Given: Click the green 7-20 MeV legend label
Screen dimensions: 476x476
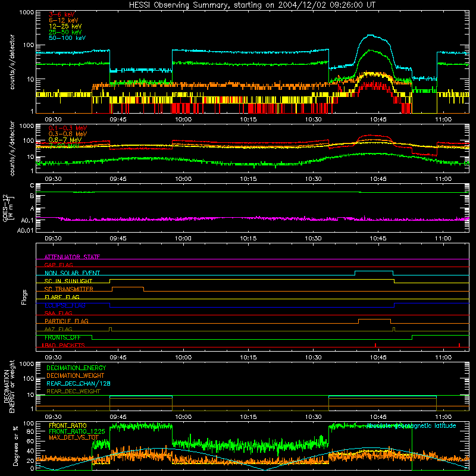Looking at the screenshot, I should [64, 146].
